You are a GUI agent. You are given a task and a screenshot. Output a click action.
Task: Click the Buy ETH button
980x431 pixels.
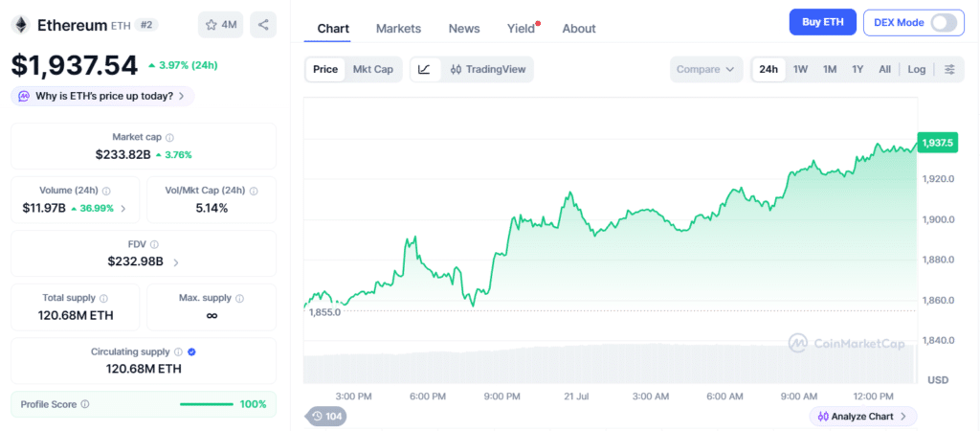click(x=823, y=23)
